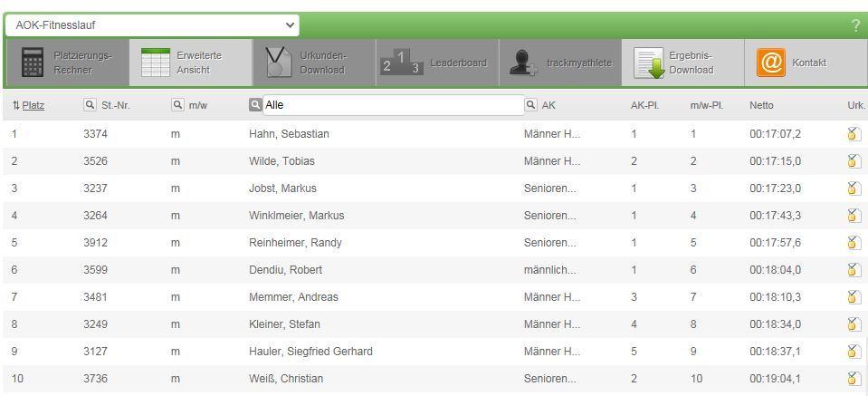Download certificate for Dendiu, Robert
The width and height of the screenshot is (868, 396).
click(x=854, y=270)
